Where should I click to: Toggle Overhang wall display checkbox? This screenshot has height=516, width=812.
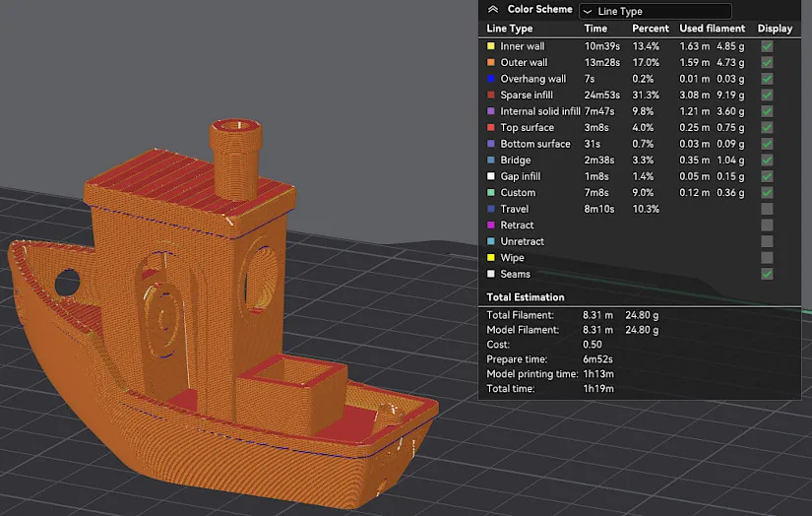tap(767, 79)
